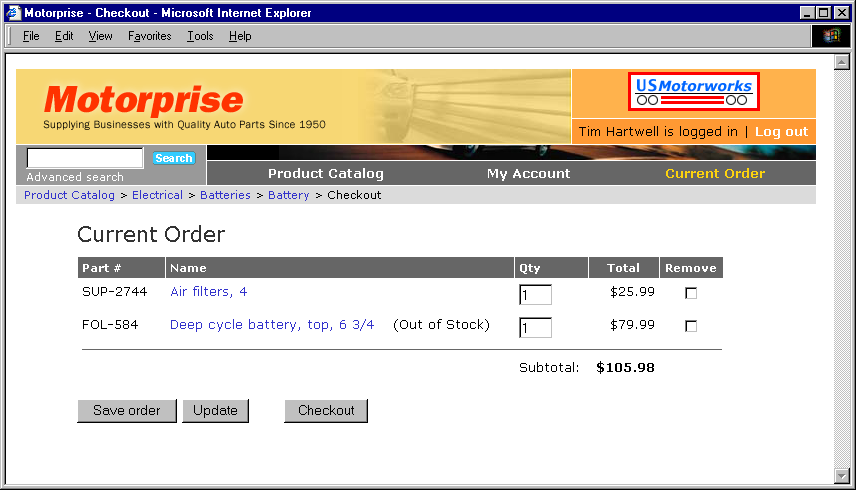The image size is (856, 490).
Task: Click the Update button
Action: (215, 410)
